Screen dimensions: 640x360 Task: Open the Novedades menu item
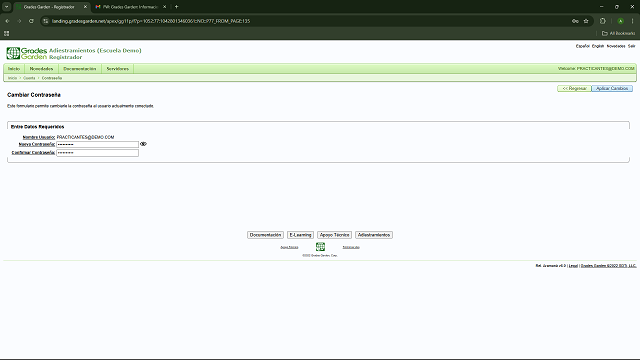point(41,69)
